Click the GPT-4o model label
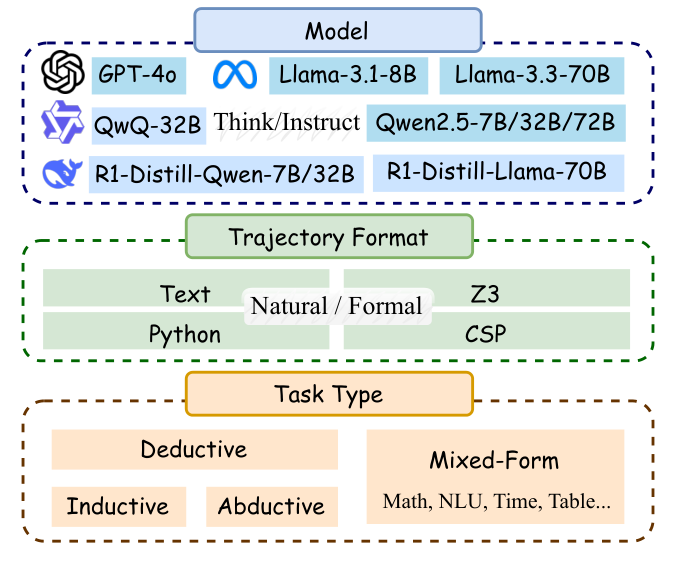 (136, 75)
